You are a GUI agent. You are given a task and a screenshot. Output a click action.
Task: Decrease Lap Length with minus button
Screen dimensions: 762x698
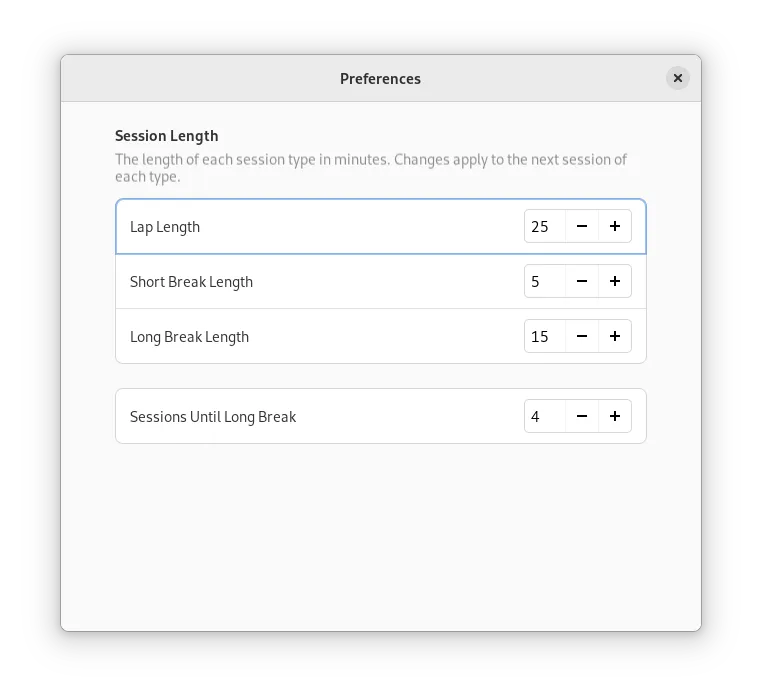tap(582, 226)
